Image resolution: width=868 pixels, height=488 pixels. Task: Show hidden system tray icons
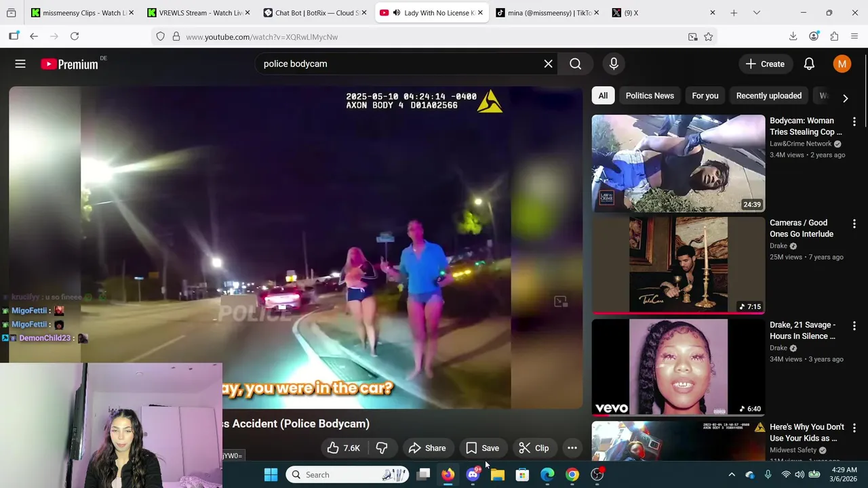[x=732, y=474]
